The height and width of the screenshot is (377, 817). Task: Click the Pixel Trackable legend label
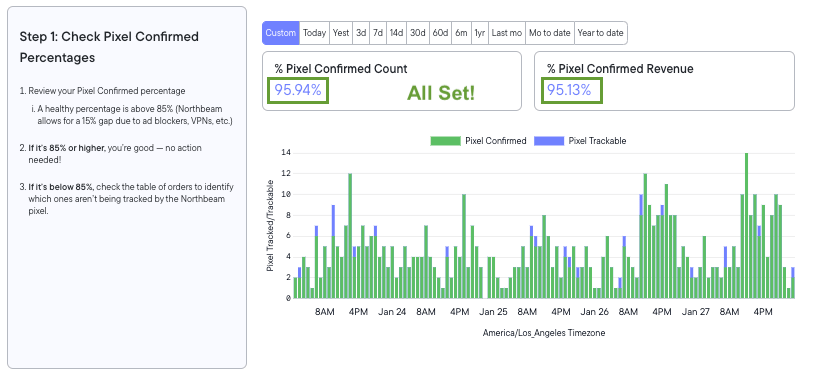tap(597, 141)
